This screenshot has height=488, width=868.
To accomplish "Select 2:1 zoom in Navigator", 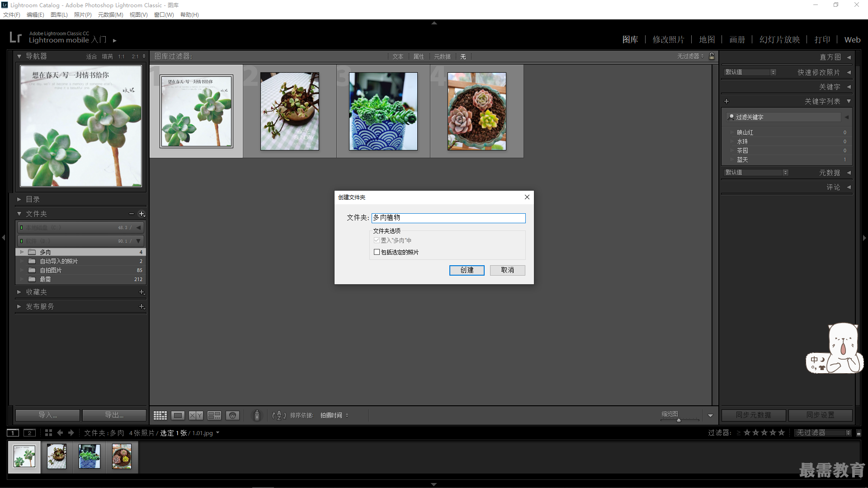I will (135, 56).
